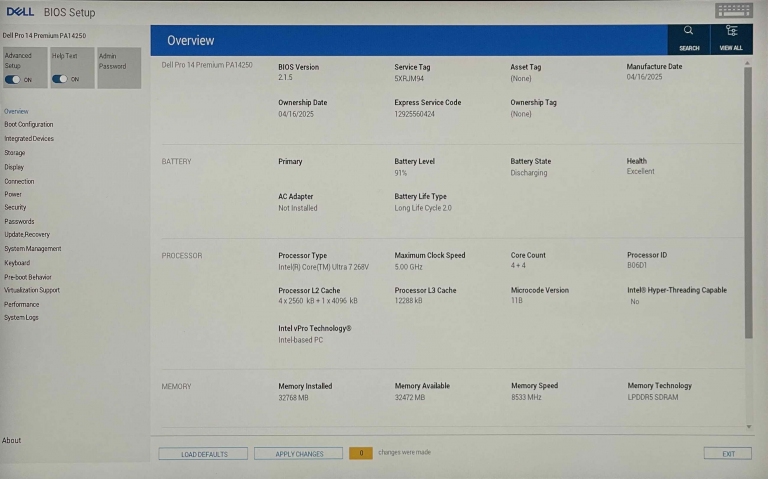Click the Dell logo
The width and height of the screenshot is (768, 479).
pos(20,11)
